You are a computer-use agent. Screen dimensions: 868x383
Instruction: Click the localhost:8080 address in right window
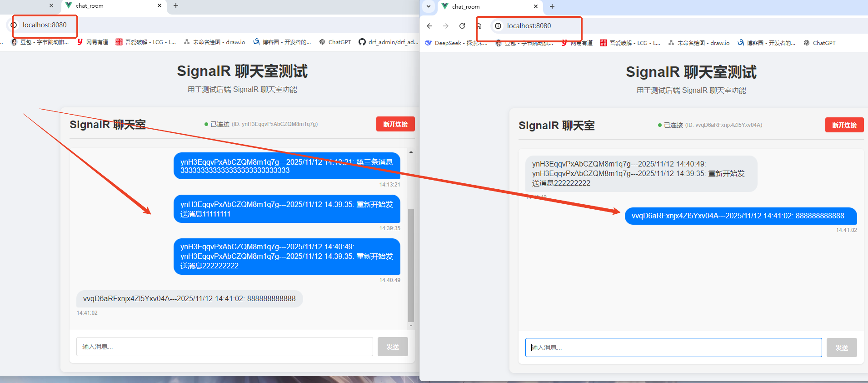coord(529,26)
